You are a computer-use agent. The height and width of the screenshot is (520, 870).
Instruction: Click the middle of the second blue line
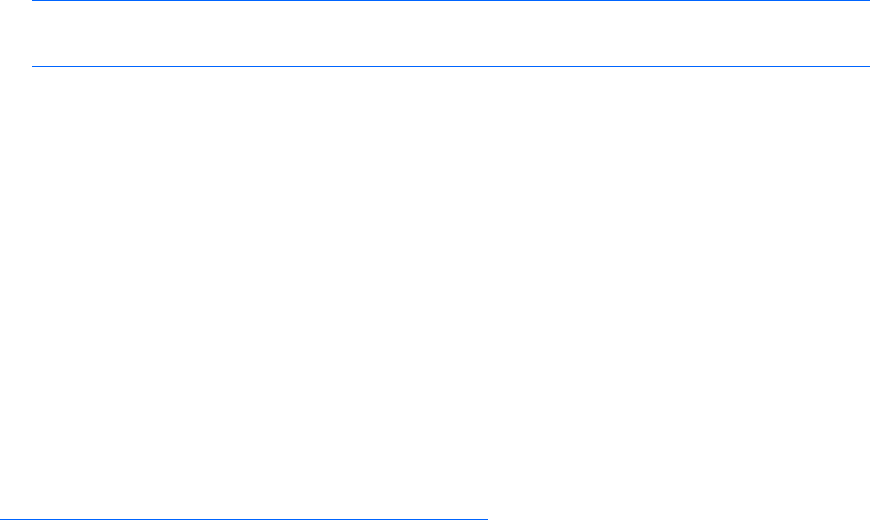click(450, 67)
